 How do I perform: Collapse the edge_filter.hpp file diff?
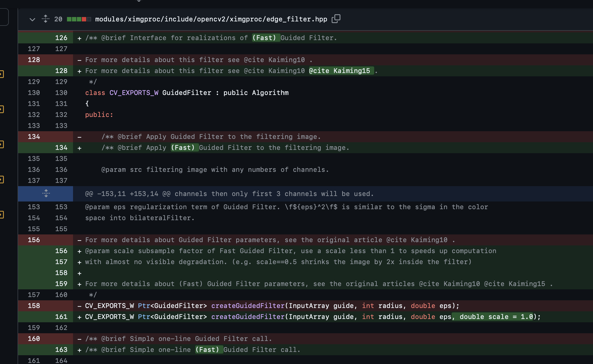pos(32,19)
